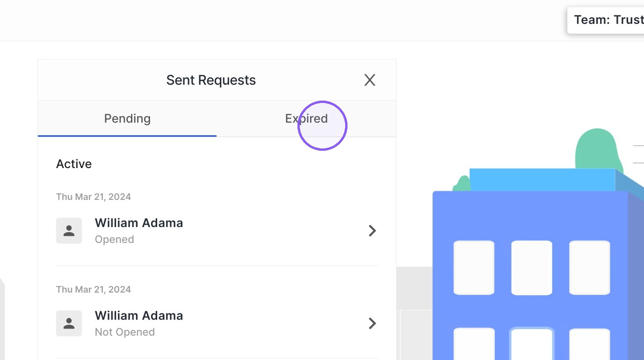
Task: Open the Expired tab
Action: point(306,118)
